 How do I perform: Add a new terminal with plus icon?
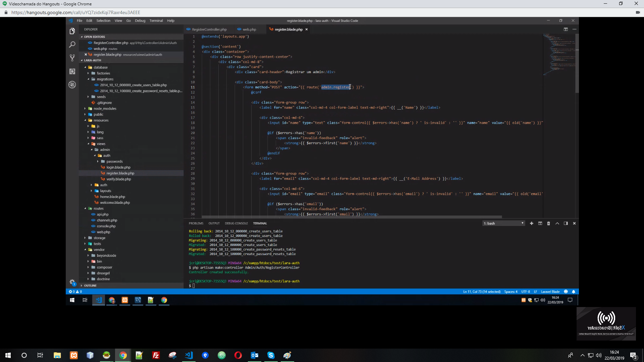click(531, 223)
